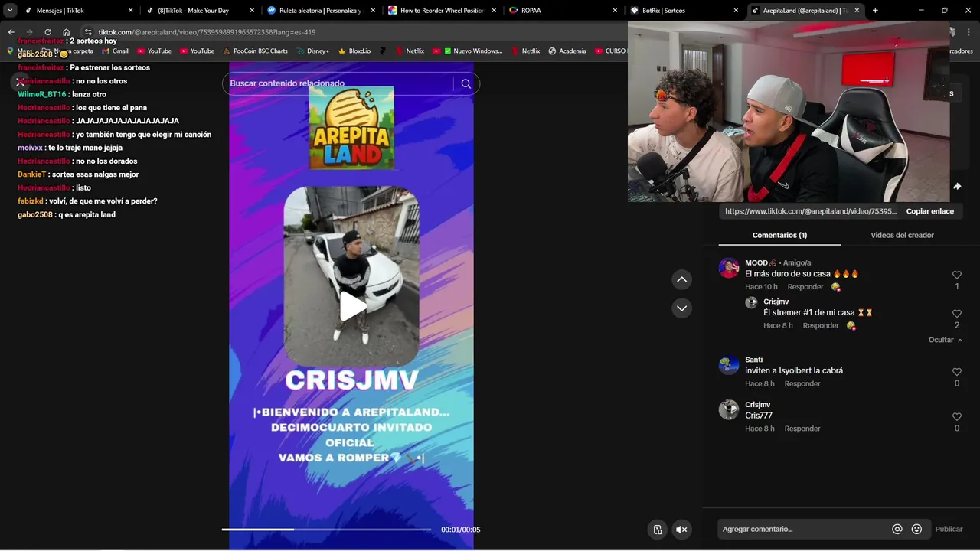Open Santi's profile avatar
The image size is (980, 551).
coord(729,365)
